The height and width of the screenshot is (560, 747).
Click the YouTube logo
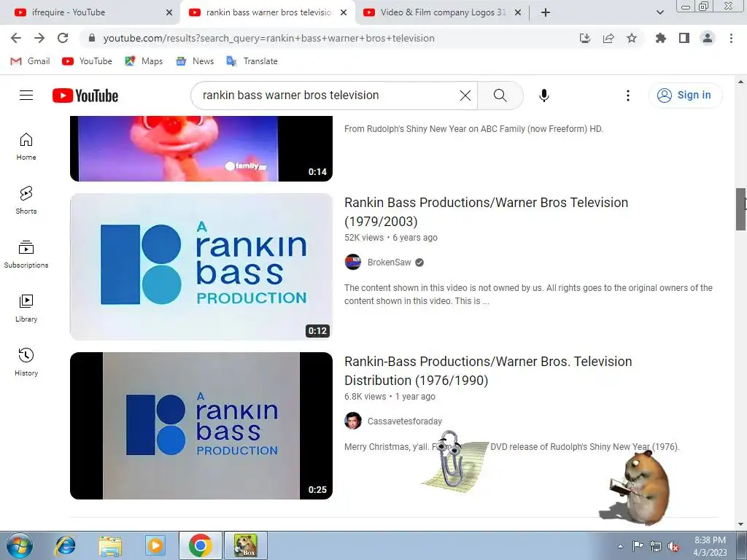point(85,96)
